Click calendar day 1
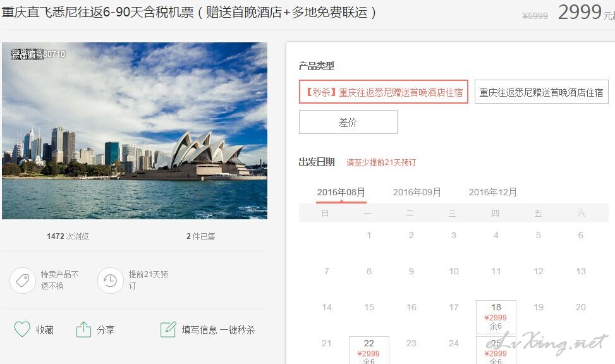This screenshot has width=615, height=364. (369, 235)
